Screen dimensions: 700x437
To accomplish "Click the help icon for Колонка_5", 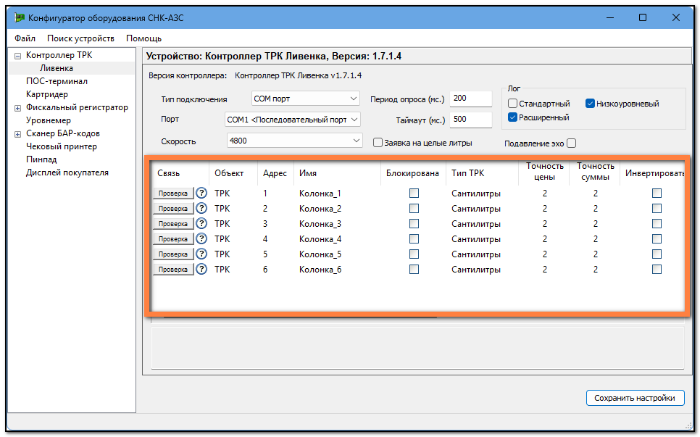I will pos(201,254).
